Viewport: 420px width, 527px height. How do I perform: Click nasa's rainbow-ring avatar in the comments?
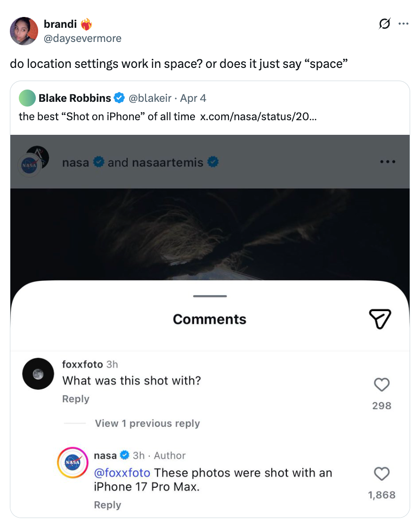coord(72,462)
